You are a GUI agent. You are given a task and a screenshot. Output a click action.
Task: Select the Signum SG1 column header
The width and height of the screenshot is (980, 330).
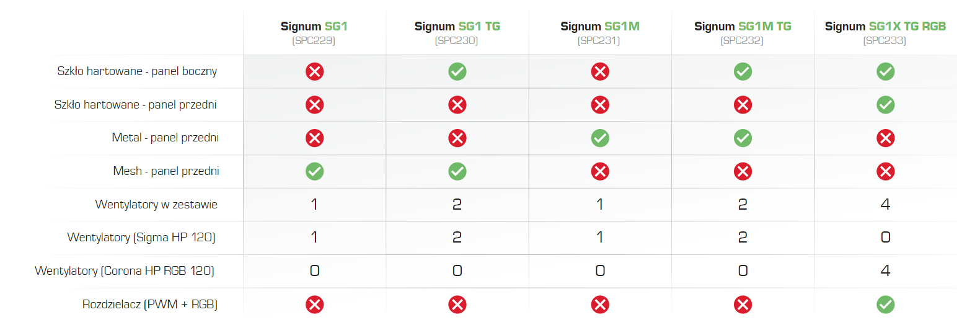314,26
